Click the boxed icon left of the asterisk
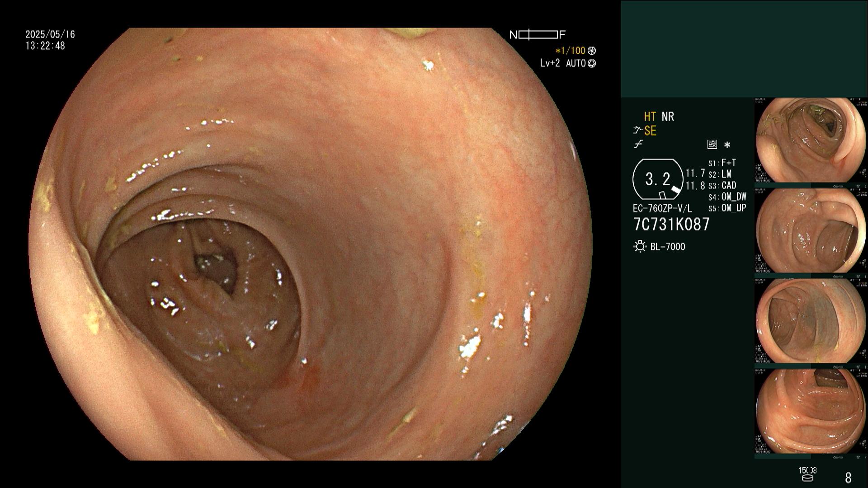This screenshot has width=868, height=488. [x=712, y=145]
